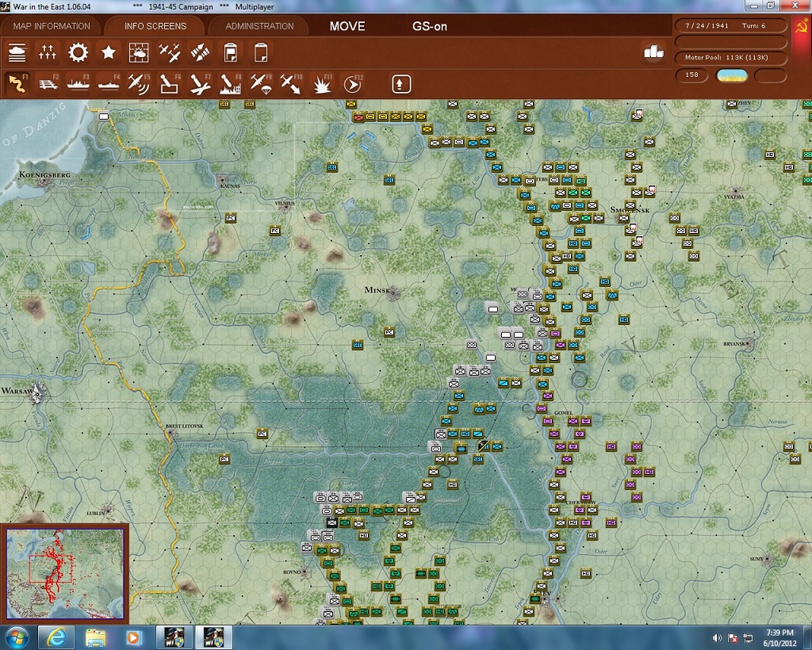812x650 pixels.
Task: Select bomb airfield F7 icon
Action: point(200,84)
